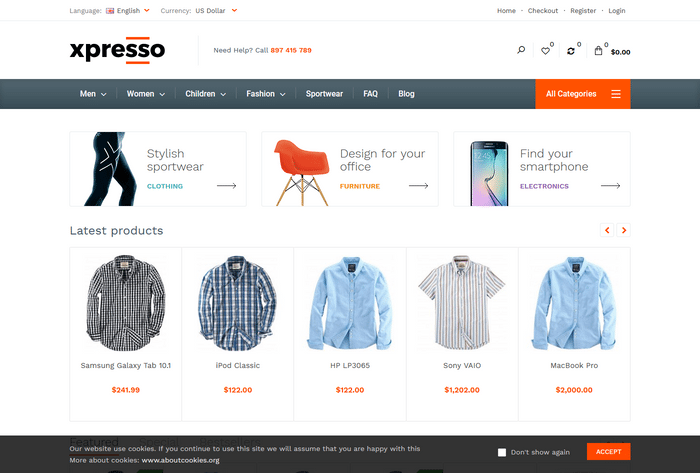Go to the Checkout link

point(542,11)
